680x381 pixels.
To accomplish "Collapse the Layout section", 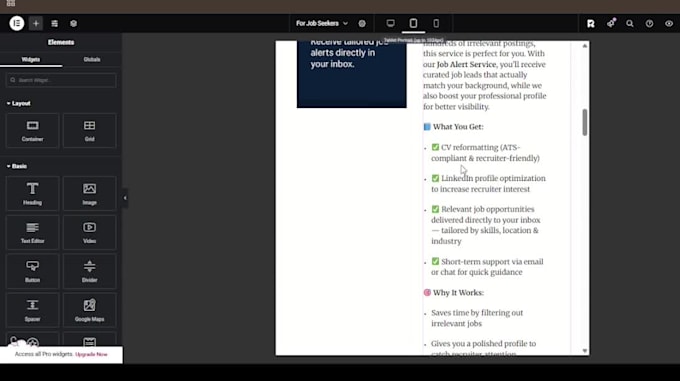I will tap(19, 104).
